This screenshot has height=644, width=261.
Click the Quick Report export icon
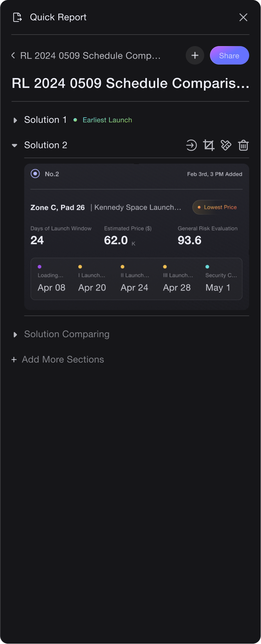tap(17, 17)
